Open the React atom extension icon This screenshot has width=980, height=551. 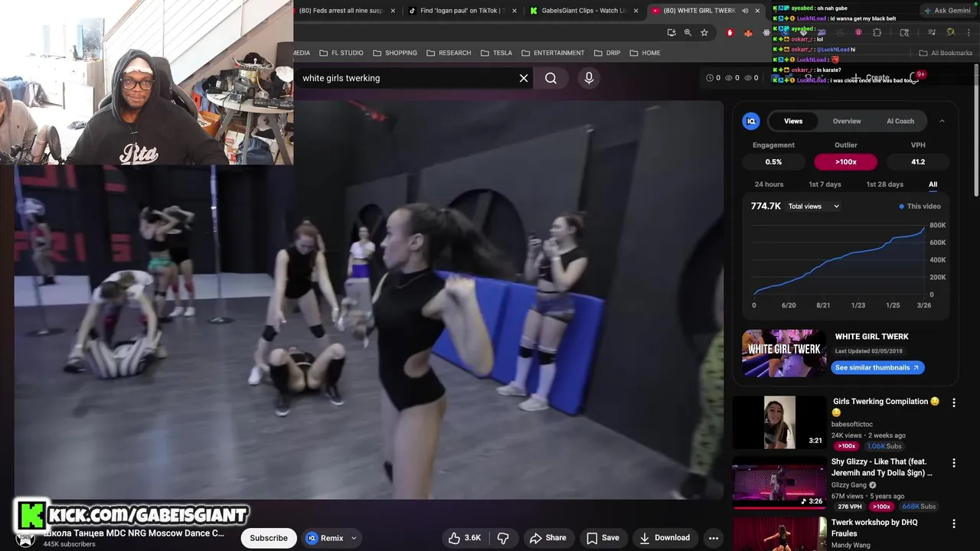pyautogui.click(x=766, y=32)
